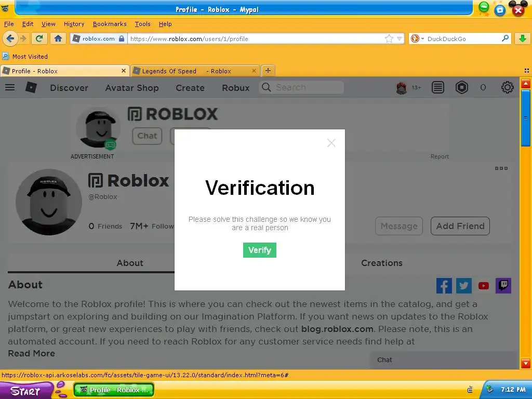The image size is (532, 399).
Task: Open the URL history dropdown arrow
Action: 400,38
